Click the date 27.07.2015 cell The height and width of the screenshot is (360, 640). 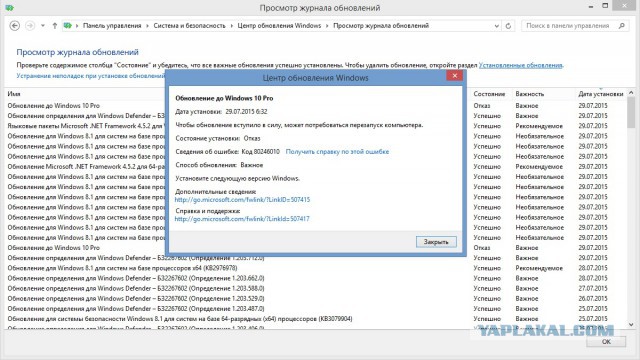[x=593, y=289]
